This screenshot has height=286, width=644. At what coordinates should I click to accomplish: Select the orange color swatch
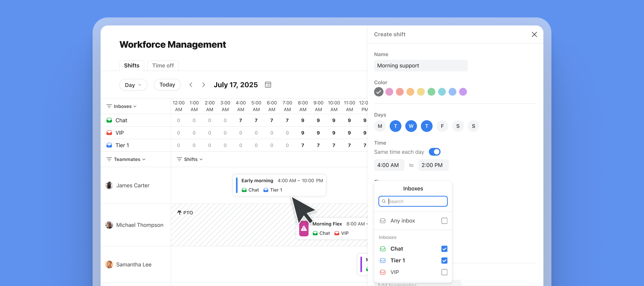tap(410, 92)
